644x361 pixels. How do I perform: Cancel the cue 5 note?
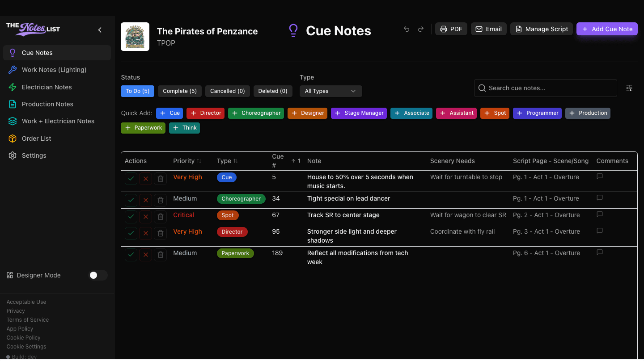146,179
